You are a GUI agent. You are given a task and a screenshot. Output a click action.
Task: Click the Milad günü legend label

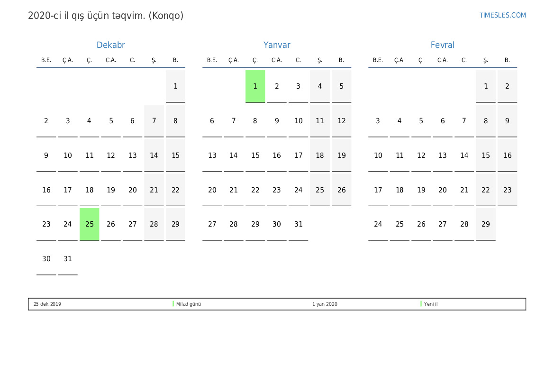pos(189,304)
